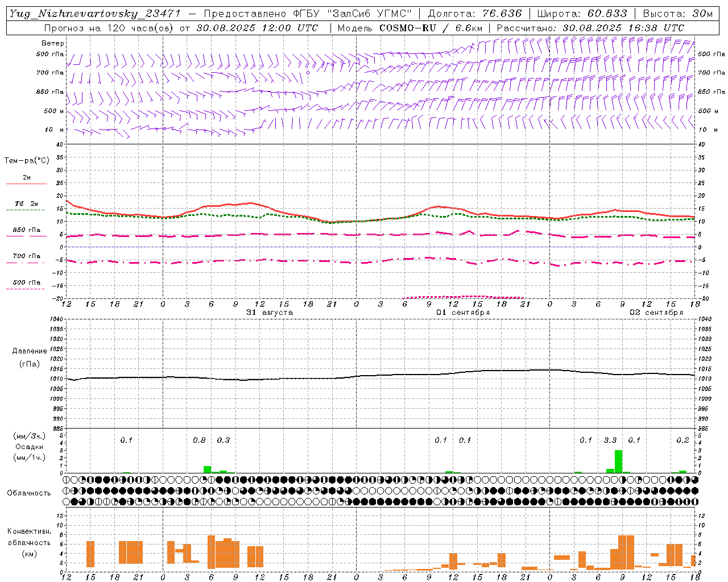The height and width of the screenshot is (582, 728).
Task: Click the 700 гПа legend entry under Тем-ра
Action: pos(27,256)
